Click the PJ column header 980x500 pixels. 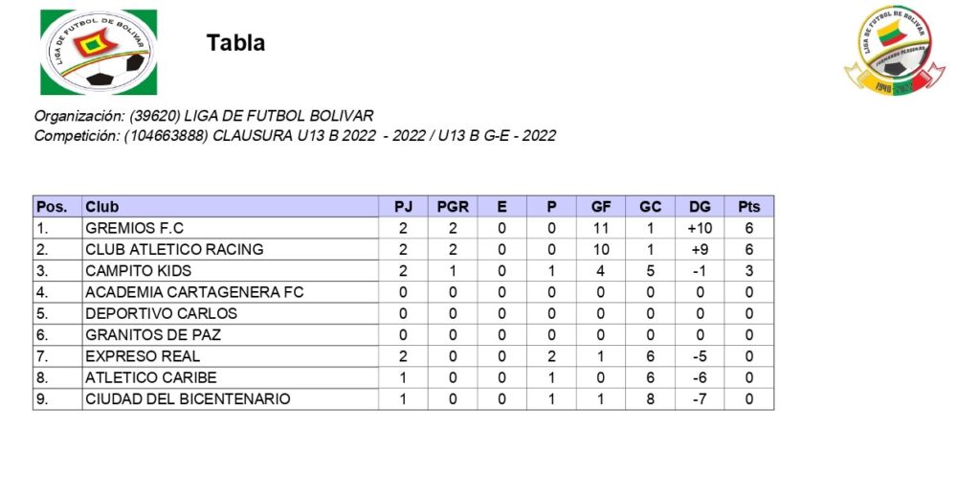(x=403, y=207)
